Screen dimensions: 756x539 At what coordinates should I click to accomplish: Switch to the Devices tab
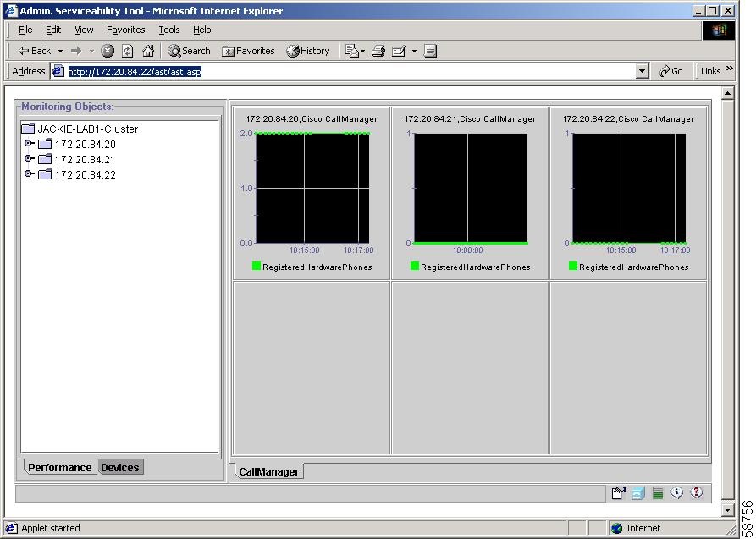[120, 467]
